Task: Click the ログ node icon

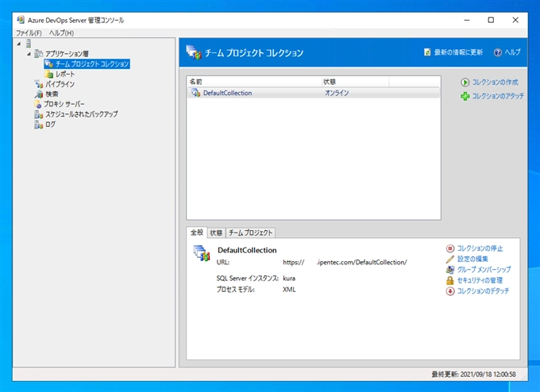Action: [39, 125]
